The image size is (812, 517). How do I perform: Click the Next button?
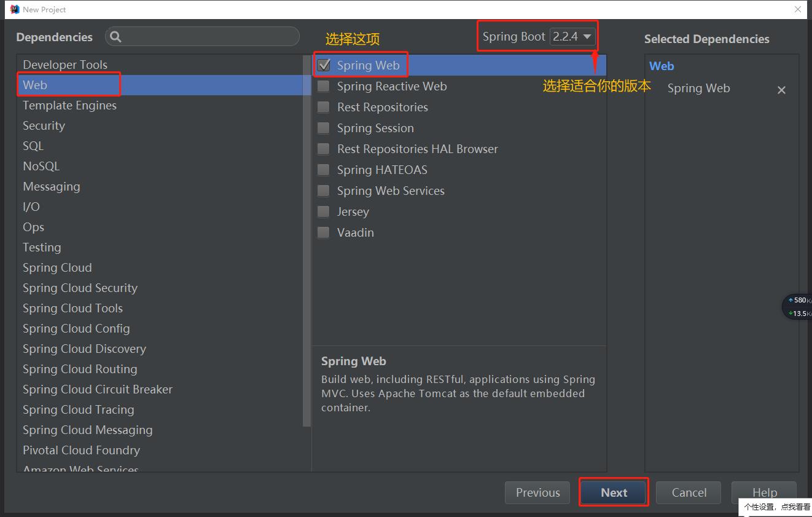[614, 492]
